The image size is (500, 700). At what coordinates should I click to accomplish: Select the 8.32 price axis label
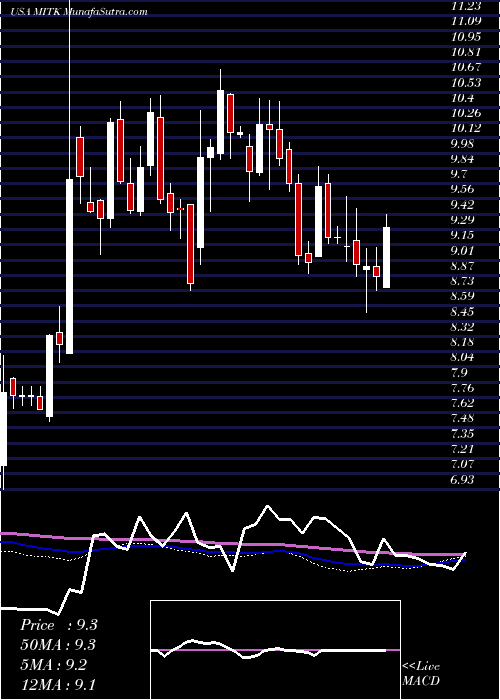(463, 326)
